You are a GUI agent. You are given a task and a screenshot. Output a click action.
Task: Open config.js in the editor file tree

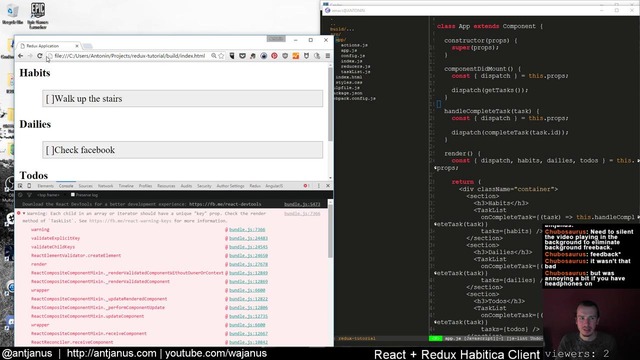tap(353, 56)
